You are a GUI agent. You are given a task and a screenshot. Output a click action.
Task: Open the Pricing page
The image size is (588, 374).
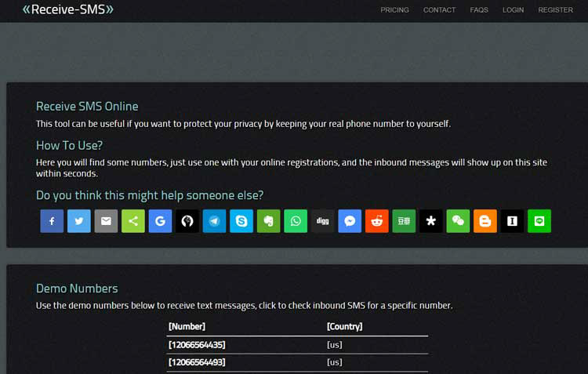[394, 10]
